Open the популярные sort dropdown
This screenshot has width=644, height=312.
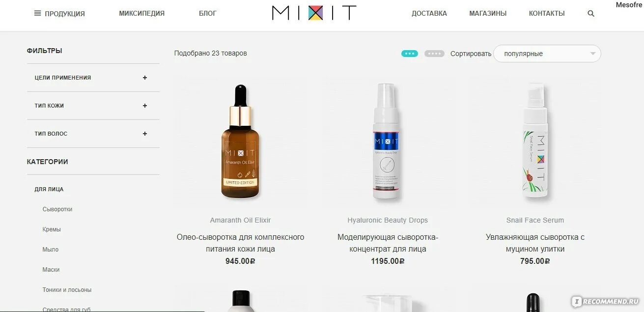coord(547,54)
